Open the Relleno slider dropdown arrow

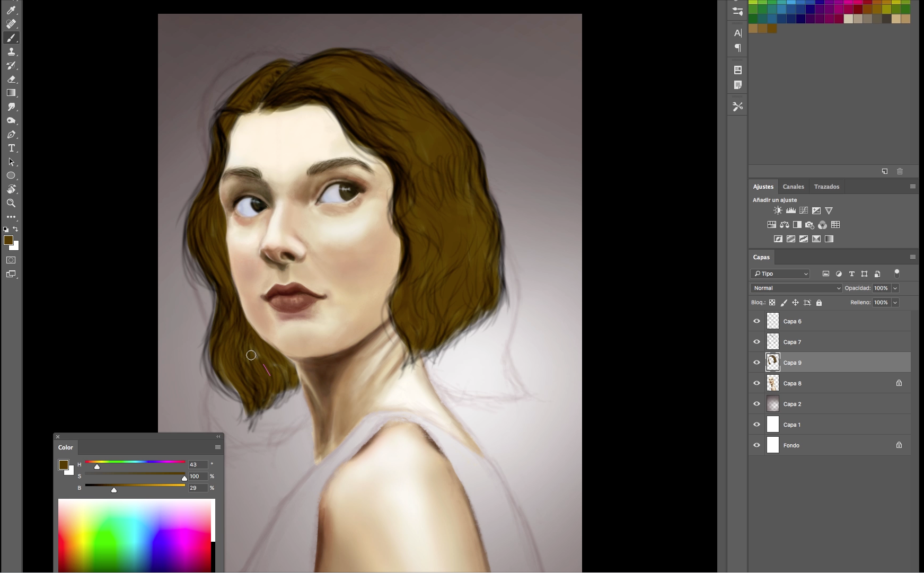tap(895, 303)
